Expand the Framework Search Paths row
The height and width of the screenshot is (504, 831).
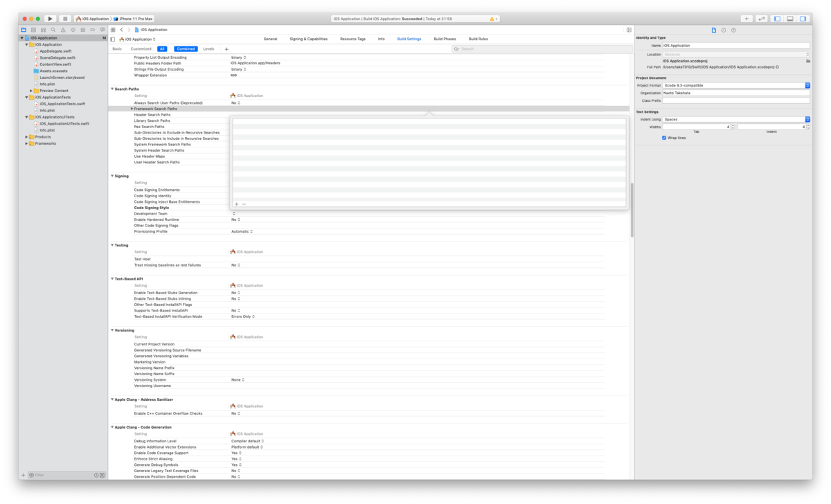pos(132,109)
